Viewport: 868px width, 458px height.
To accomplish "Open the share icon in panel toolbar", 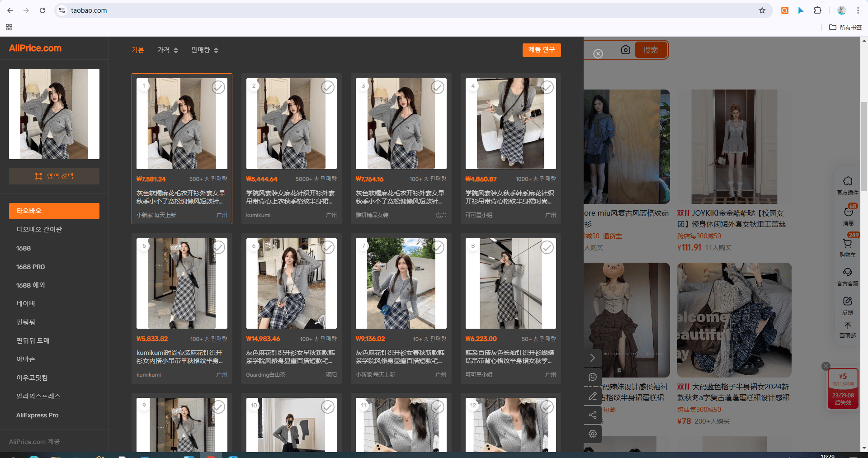I will [592, 415].
